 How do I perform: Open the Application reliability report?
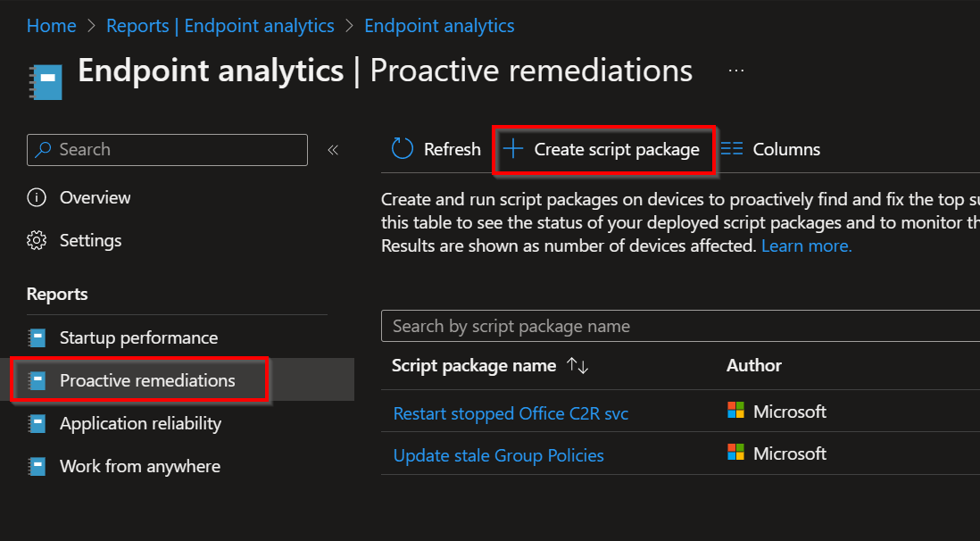(x=141, y=423)
